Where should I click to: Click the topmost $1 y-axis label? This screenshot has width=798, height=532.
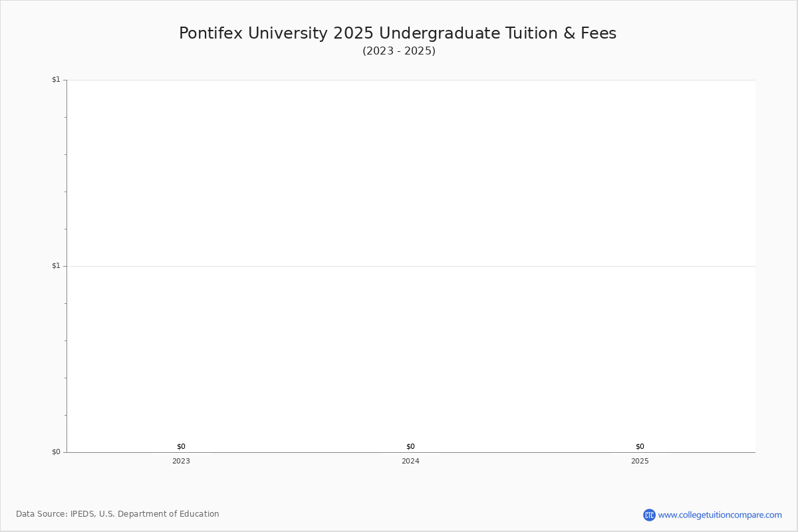pyautogui.click(x=56, y=80)
